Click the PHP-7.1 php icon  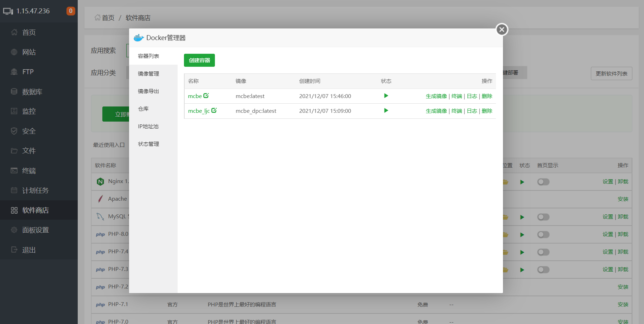point(100,305)
